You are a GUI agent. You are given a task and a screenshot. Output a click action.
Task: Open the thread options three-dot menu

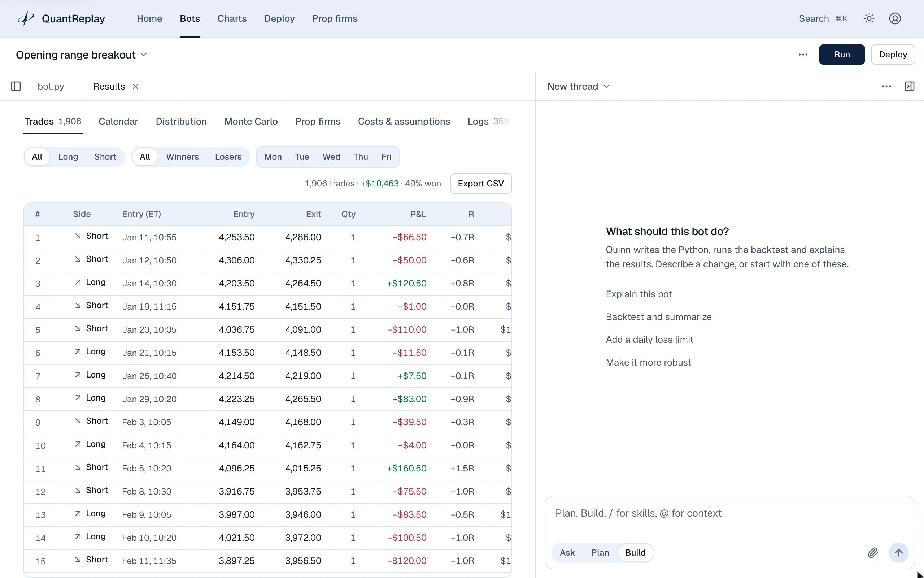pyautogui.click(x=886, y=86)
